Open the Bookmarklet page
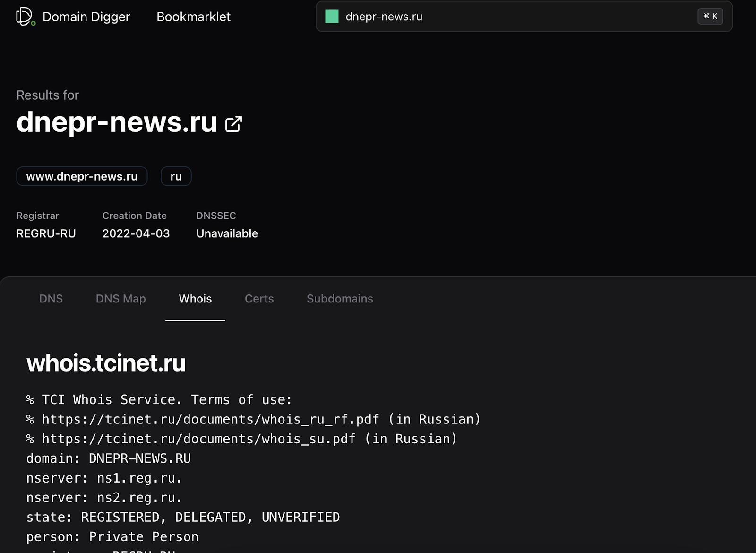Image resolution: width=756 pixels, height=553 pixels. tap(193, 17)
